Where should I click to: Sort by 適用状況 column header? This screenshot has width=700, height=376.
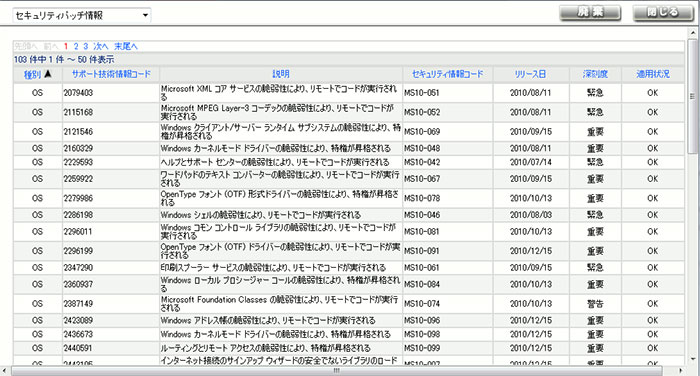point(653,74)
